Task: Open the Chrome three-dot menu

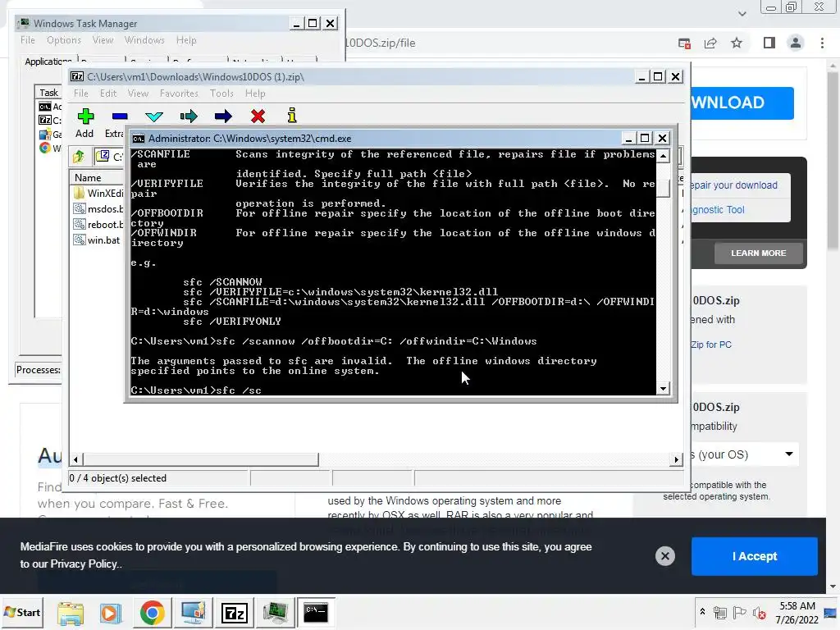Action: click(x=822, y=43)
